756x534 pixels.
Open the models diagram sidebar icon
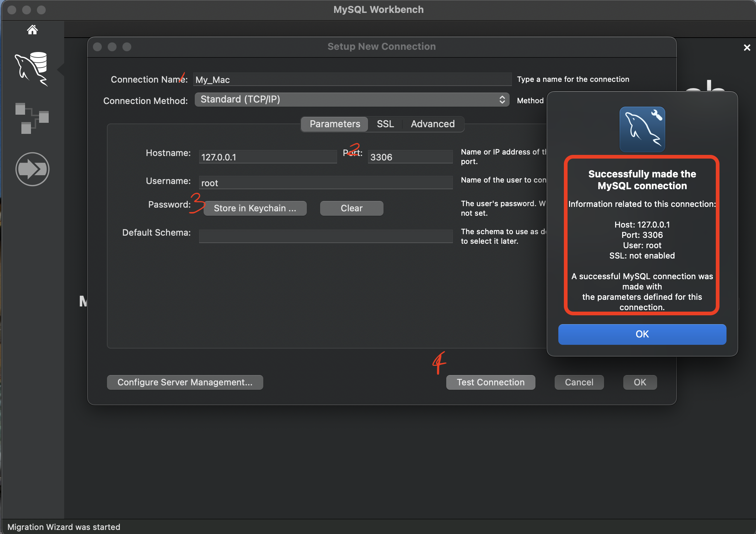pos(32,118)
